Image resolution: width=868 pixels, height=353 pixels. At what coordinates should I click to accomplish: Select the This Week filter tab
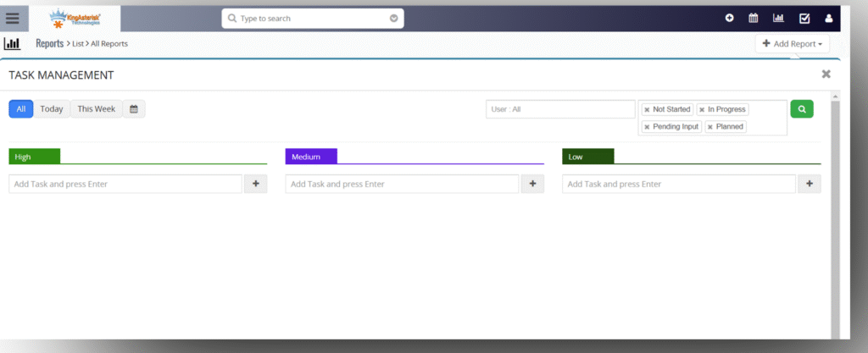[97, 109]
